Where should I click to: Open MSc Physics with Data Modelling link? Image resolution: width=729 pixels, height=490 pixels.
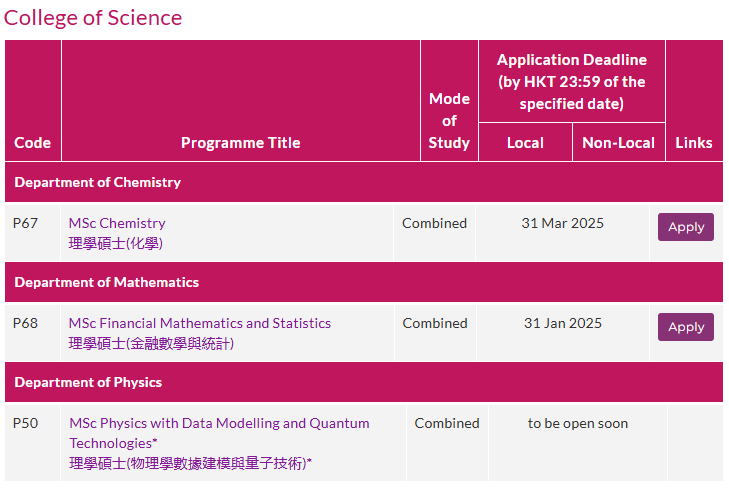point(219,433)
